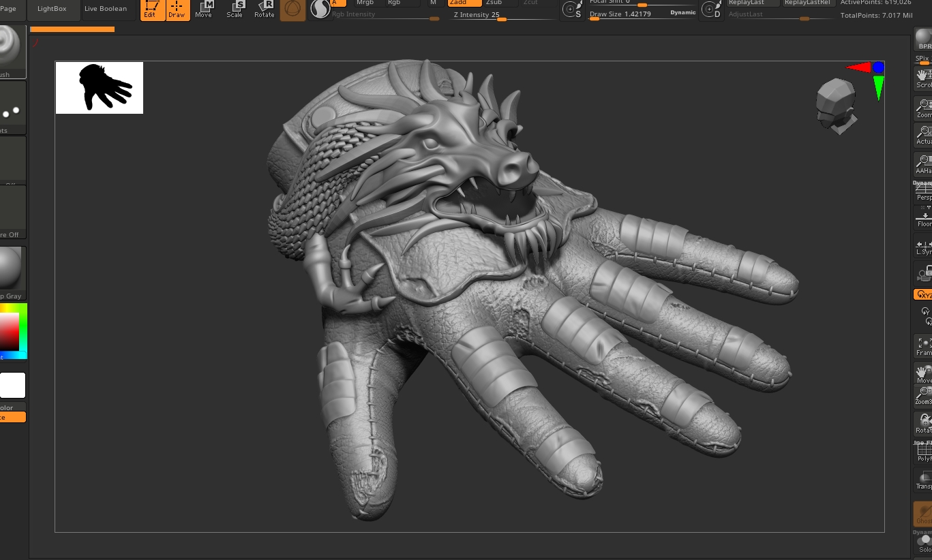Click the AAHalf zoom icon
Viewport: 932px width, 560px height.
[924, 164]
